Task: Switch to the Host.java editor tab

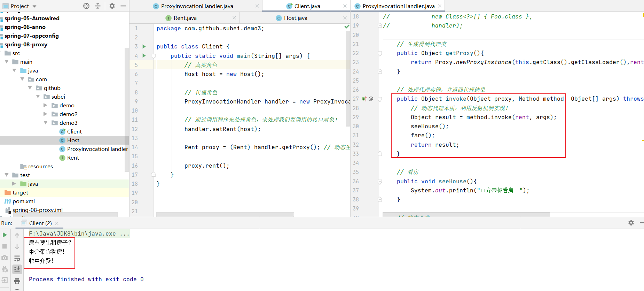Action: (295, 18)
